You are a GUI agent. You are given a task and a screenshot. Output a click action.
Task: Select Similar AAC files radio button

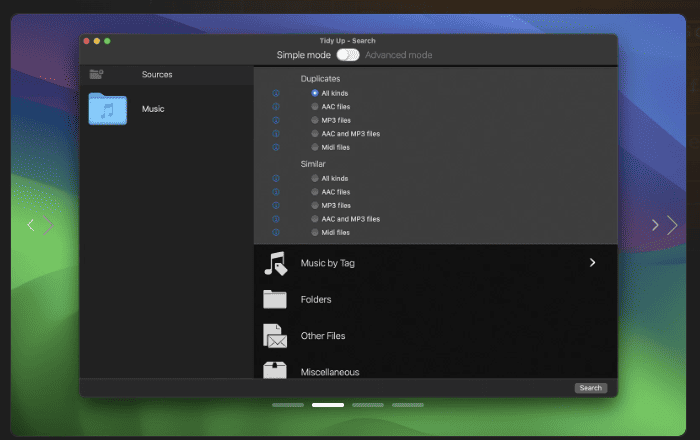pos(315,192)
